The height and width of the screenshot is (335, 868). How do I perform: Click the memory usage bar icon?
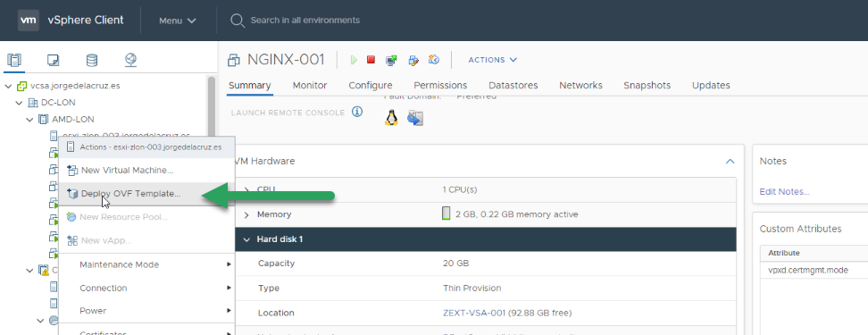[447, 214]
